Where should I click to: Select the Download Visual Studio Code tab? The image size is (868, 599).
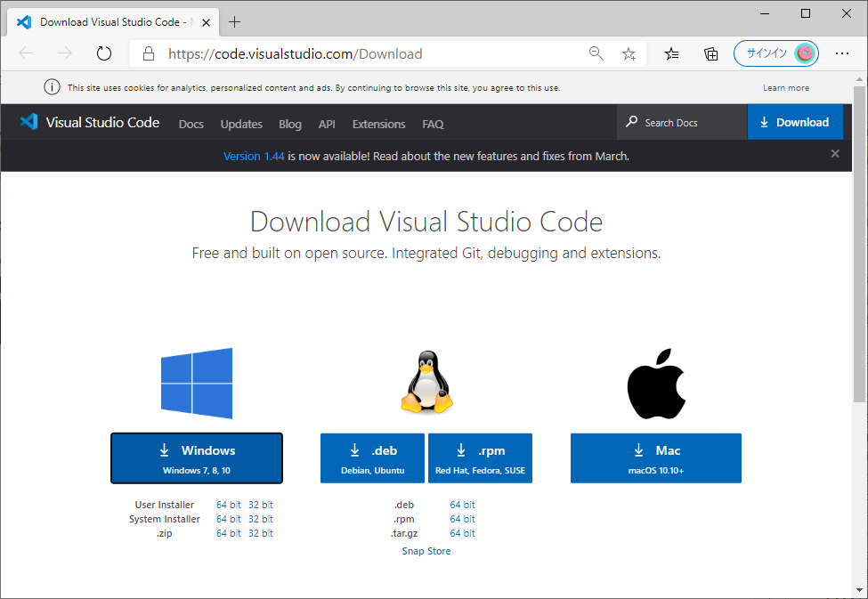pyautogui.click(x=113, y=22)
